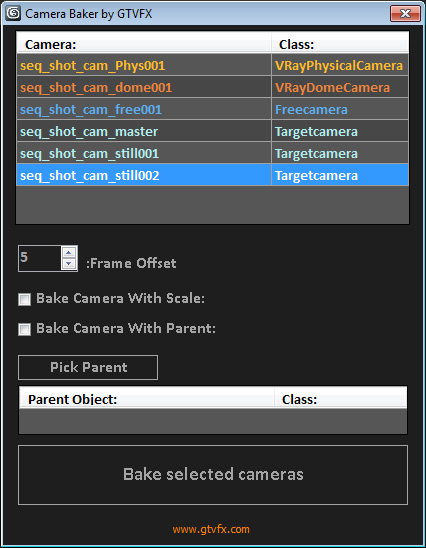Sort by camera list Class column header
Image resolution: width=426 pixels, height=548 pixels.
click(340, 43)
